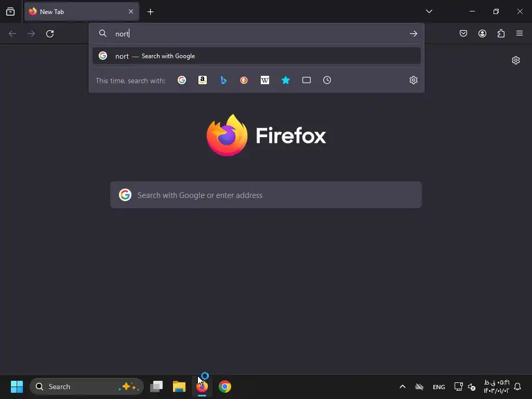Click Firefox icon in taskbar
The width and height of the screenshot is (532, 399).
click(x=202, y=387)
